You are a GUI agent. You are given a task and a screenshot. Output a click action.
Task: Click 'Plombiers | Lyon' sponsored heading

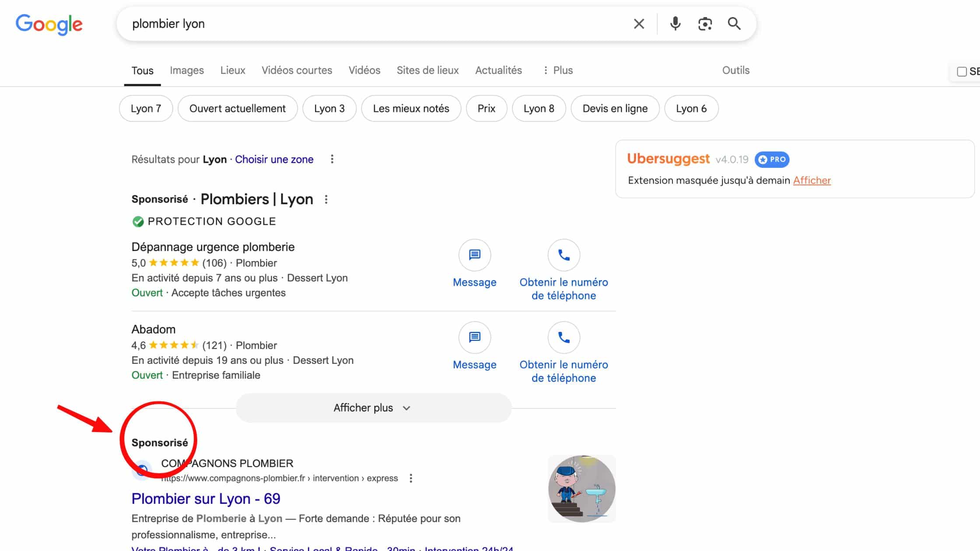(x=257, y=199)
